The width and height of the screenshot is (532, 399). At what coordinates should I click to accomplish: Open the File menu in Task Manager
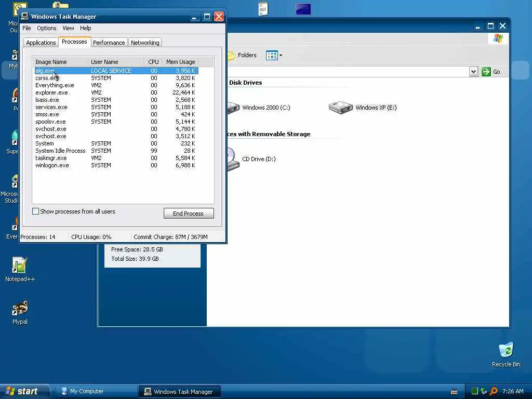26,28
